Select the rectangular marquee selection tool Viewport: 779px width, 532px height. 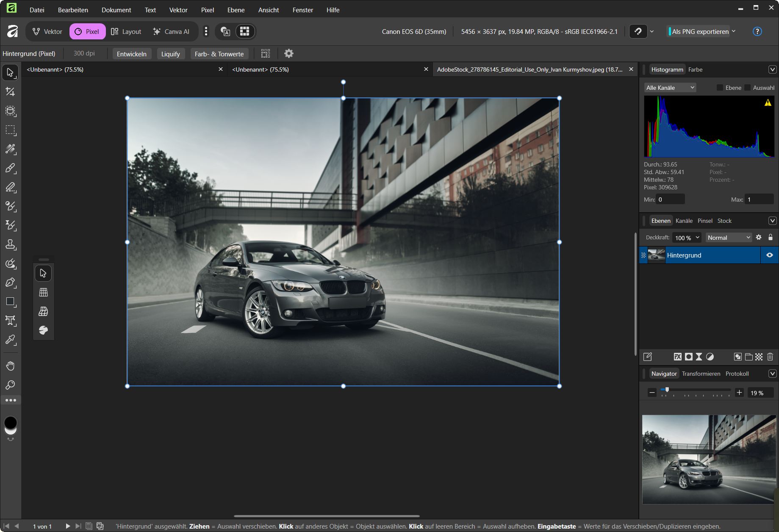pos(10,130)
